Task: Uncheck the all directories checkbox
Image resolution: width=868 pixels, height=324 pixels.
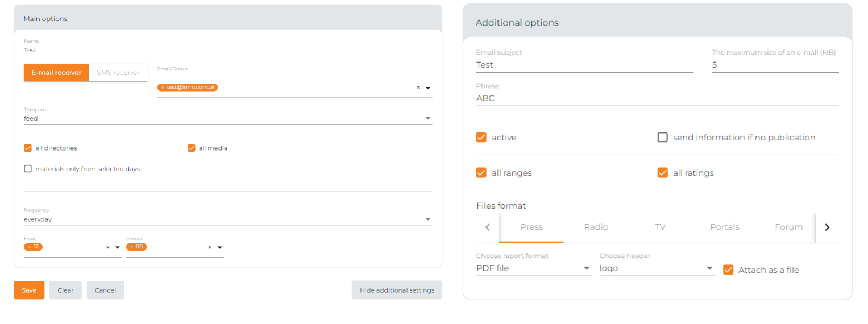Action: tap(28, 148)
